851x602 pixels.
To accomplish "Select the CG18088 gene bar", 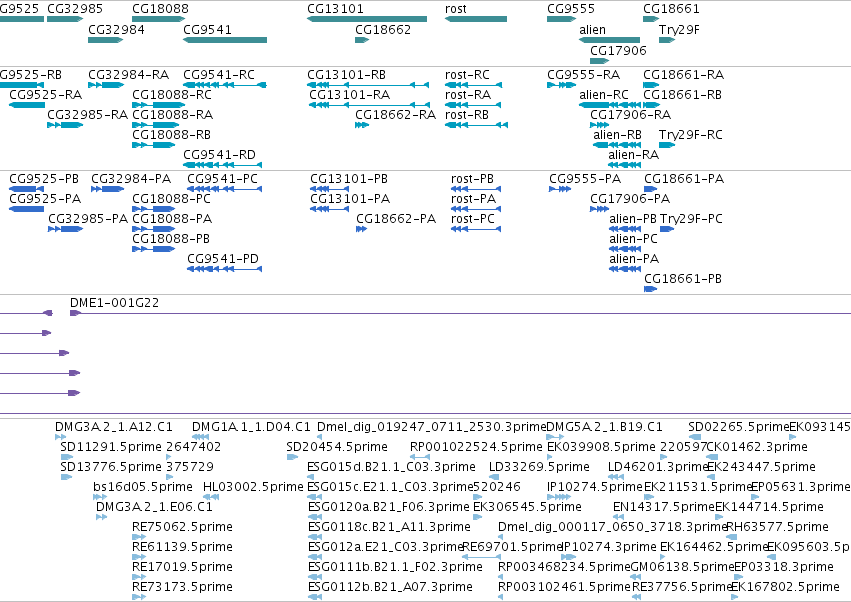I will [158, 19].
